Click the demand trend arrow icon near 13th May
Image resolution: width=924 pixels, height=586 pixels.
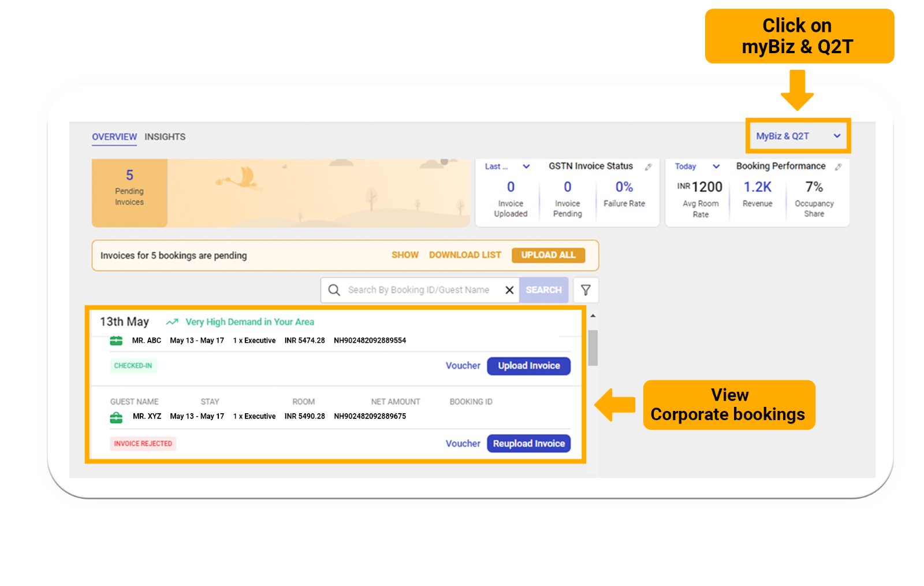click(172, 322)
